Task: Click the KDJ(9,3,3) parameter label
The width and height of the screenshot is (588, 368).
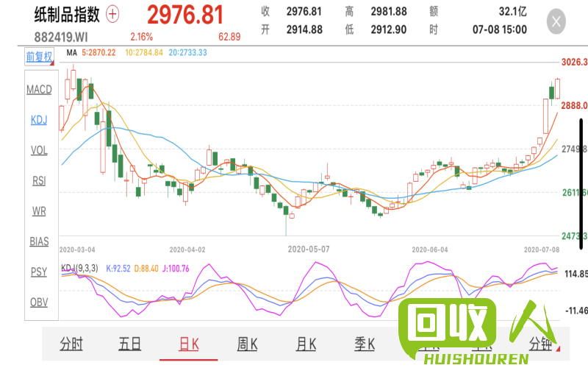Action: click(79, 268)
